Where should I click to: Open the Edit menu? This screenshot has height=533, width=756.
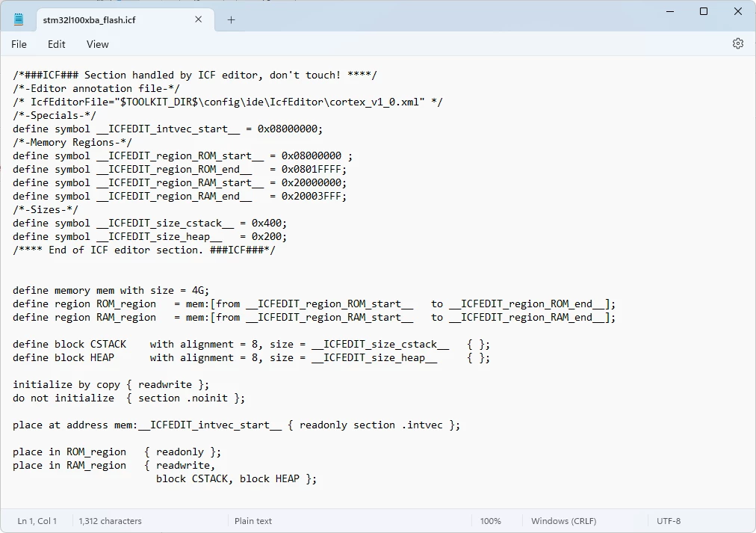pyautogui.click(x=57, y=44)
